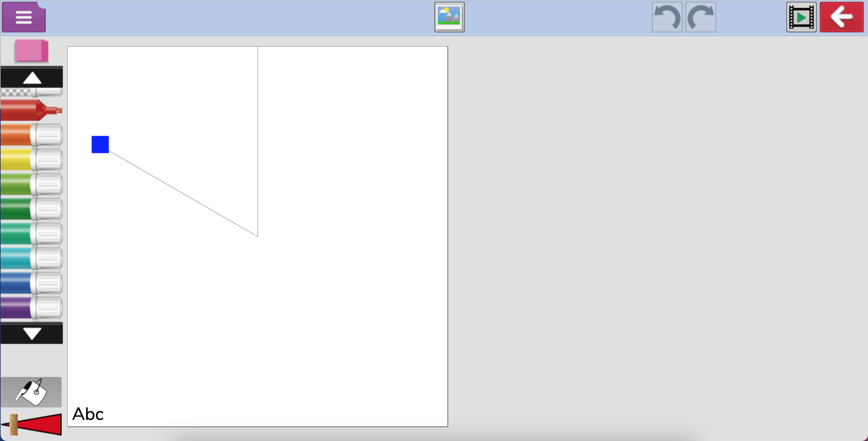Select the orange marker
The width and height of the screenshot is (868, 441).
pos(31,135)
